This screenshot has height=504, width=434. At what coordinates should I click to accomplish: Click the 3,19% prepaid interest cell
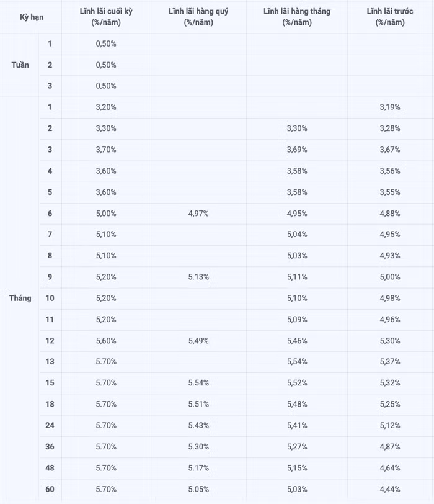(x=390, y=107)
